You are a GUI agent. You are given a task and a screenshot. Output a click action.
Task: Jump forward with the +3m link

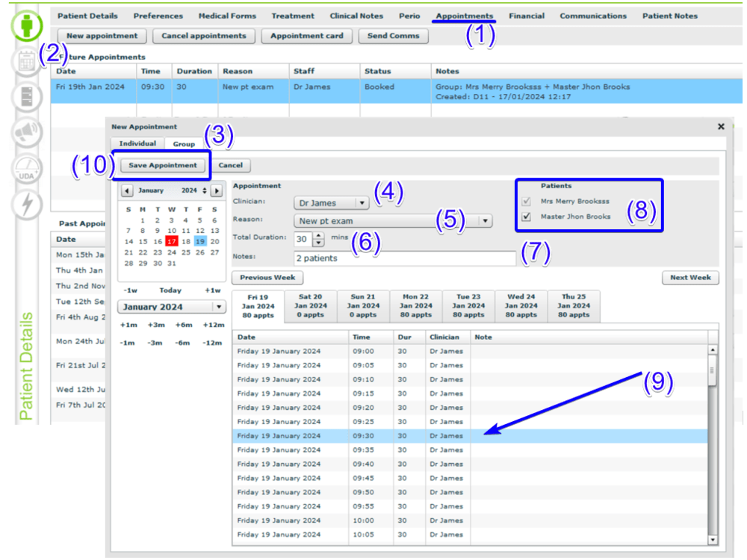(x=156, y=325)
